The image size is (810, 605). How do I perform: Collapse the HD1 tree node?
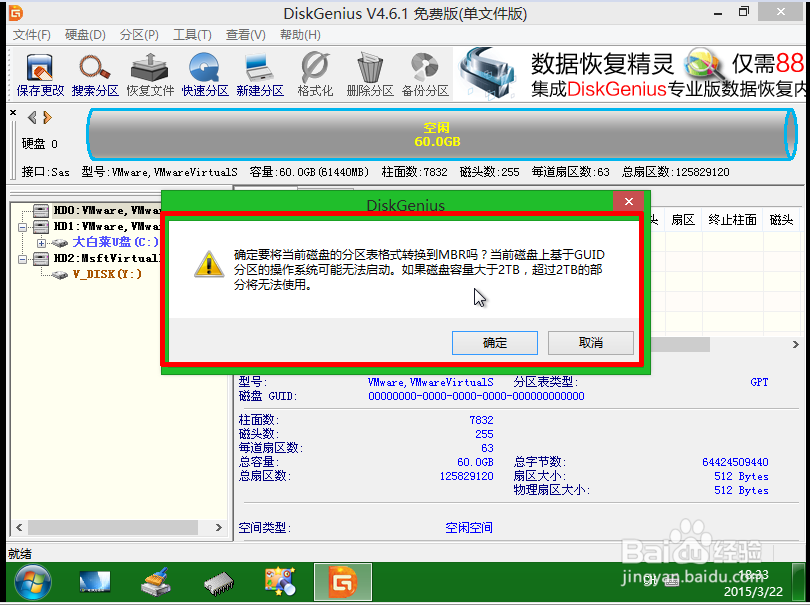point(22,227)
